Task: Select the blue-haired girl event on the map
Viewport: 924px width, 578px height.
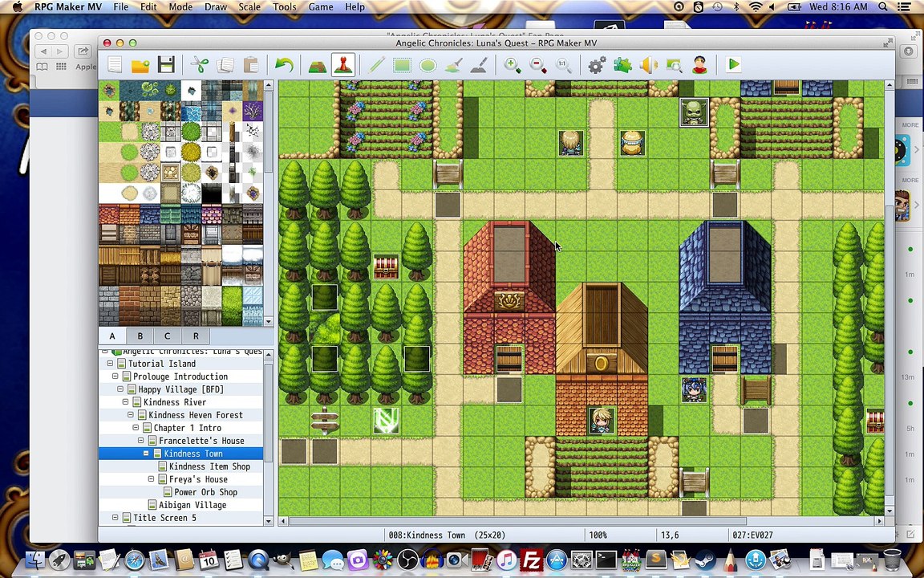Action: (694, 390)
